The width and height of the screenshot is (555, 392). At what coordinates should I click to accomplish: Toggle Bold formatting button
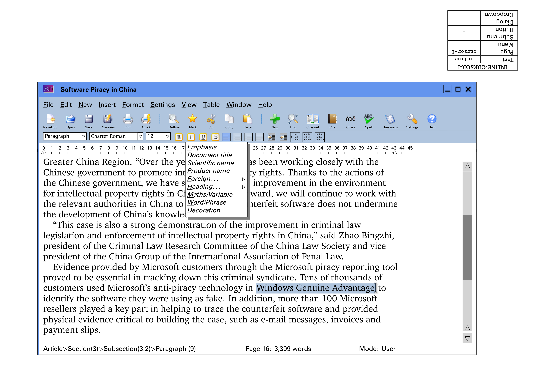[179, 137]
